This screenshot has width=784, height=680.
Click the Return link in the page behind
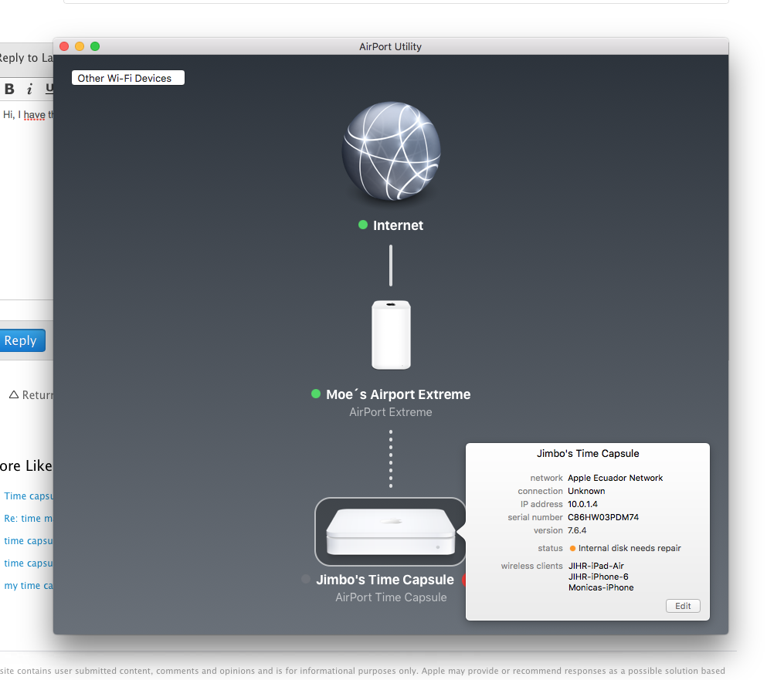click(x=31, y=394)
